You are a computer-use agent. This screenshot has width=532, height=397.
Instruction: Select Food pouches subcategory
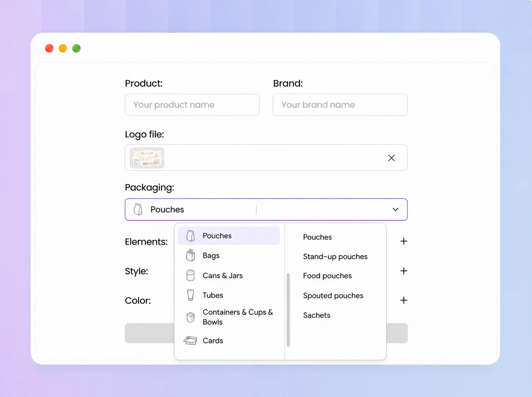pos(327,276)
